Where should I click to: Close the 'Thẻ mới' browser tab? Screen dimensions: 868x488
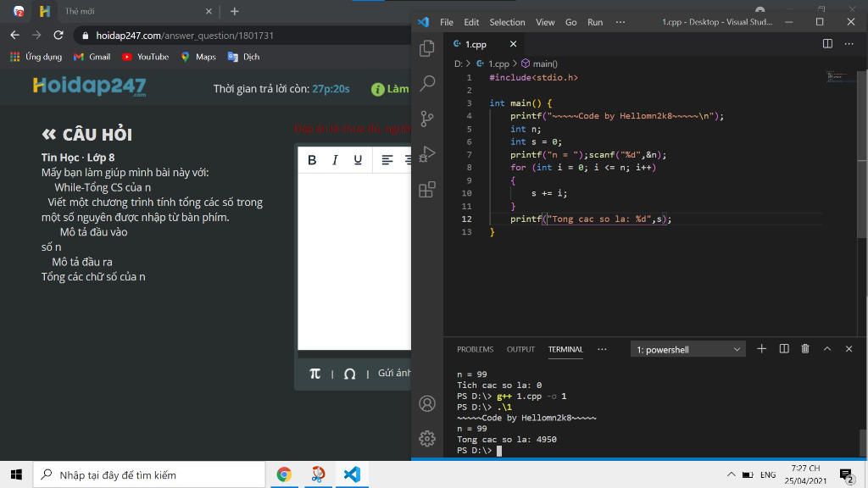tap(209, 11)
